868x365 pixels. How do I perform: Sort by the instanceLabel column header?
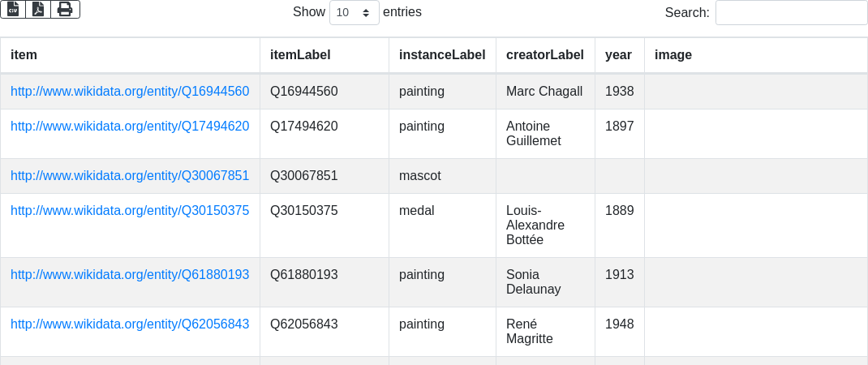tap(442, 55)
